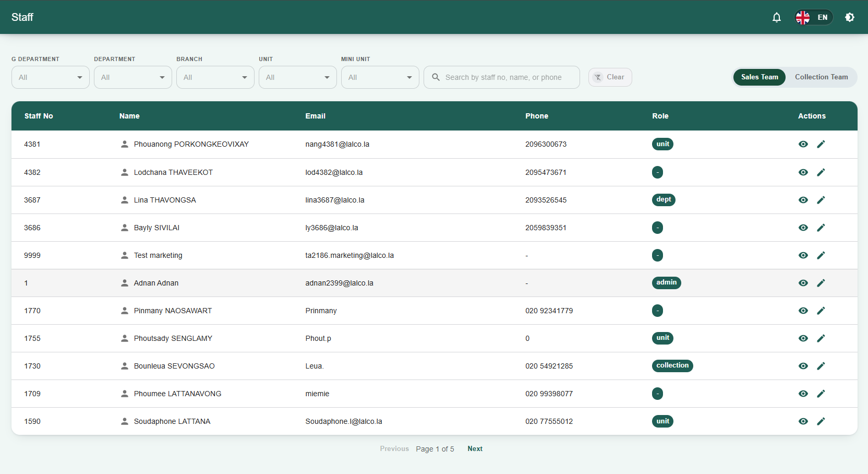Click the Staff No column header

point(39,116)
